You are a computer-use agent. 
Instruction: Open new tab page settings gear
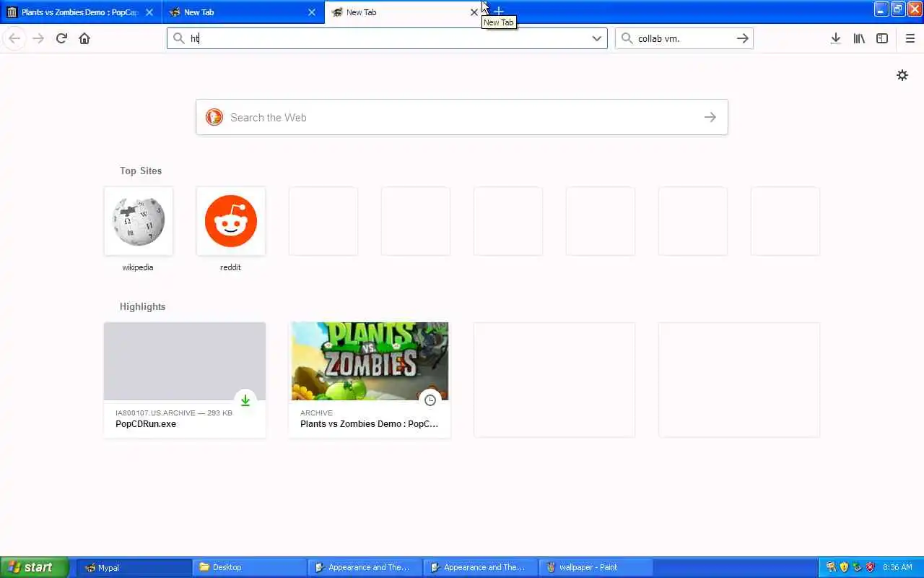pyautogui.click(x=902, y=75)
